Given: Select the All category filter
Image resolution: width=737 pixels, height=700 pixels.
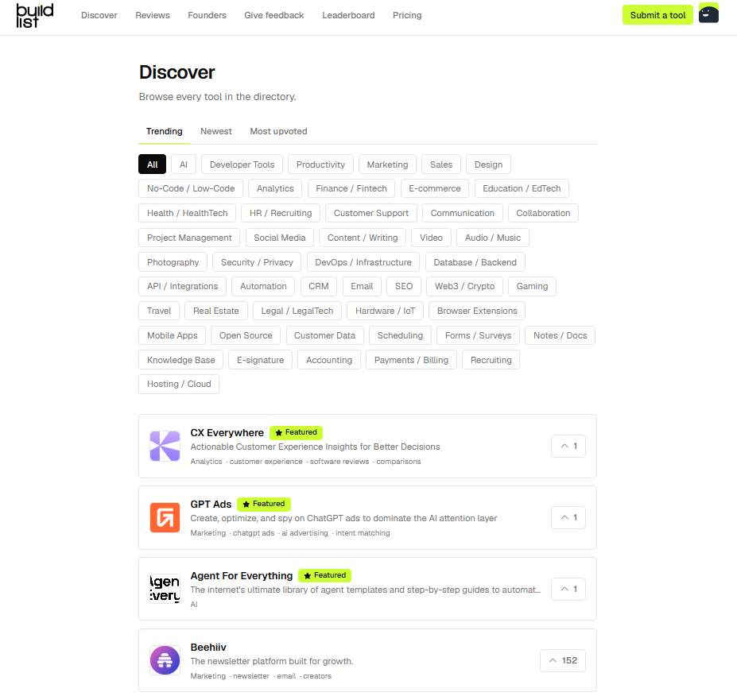Looking at the screenshot, I should click(153, 164).
